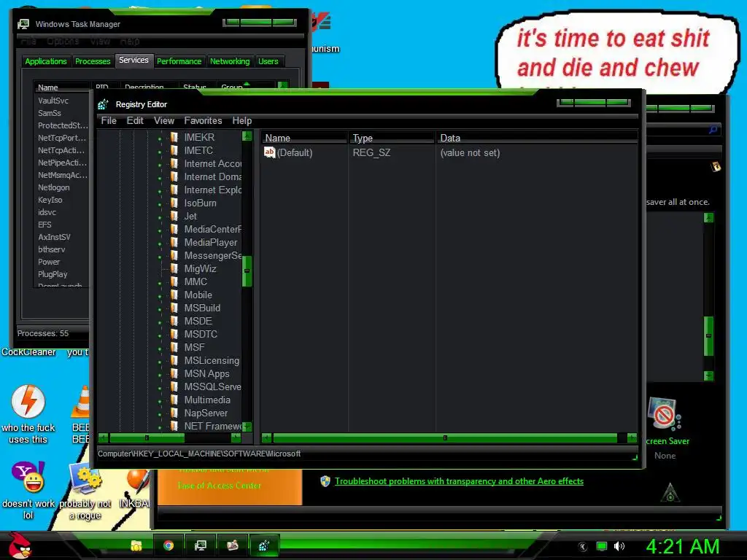Open the View menu in Registry Editor
Screen dimensions: 747x560
pos(164,120)
